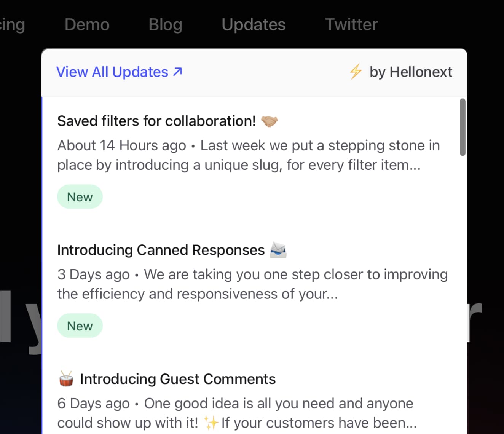Click the New badge under saved filters update

pyautogui.click(x=80, y=196)
